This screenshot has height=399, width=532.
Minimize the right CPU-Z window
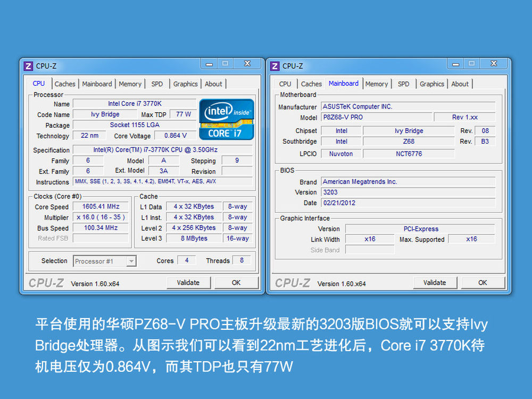click(455, 64)
